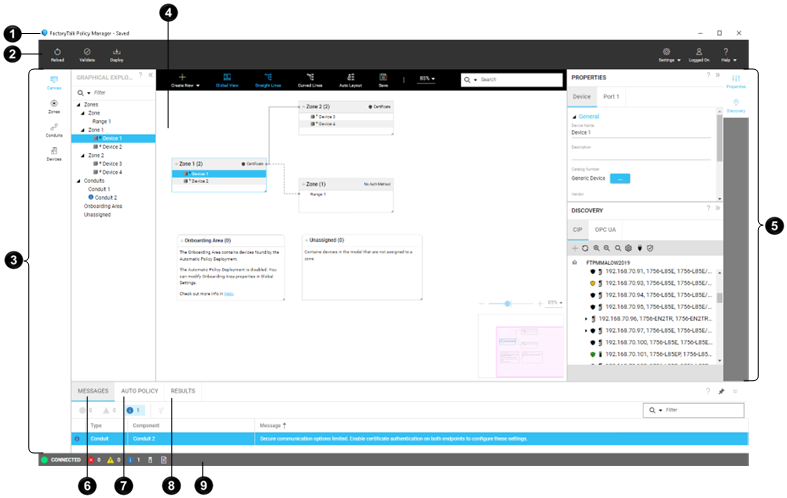The image size is (787, 498).
Task: Toggle warning messages filter in Messages panel
Action: click(x=109, y=411)
